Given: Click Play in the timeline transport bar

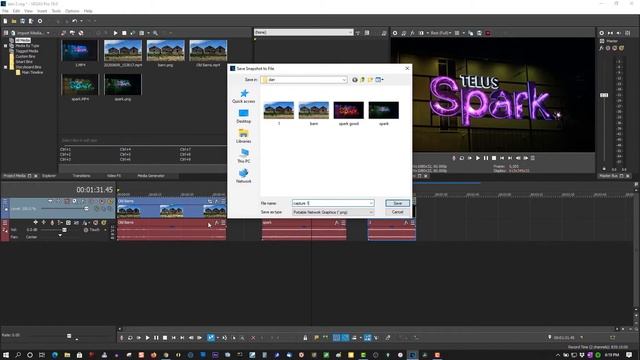Looking at the screenshot, I should [147, 338].
